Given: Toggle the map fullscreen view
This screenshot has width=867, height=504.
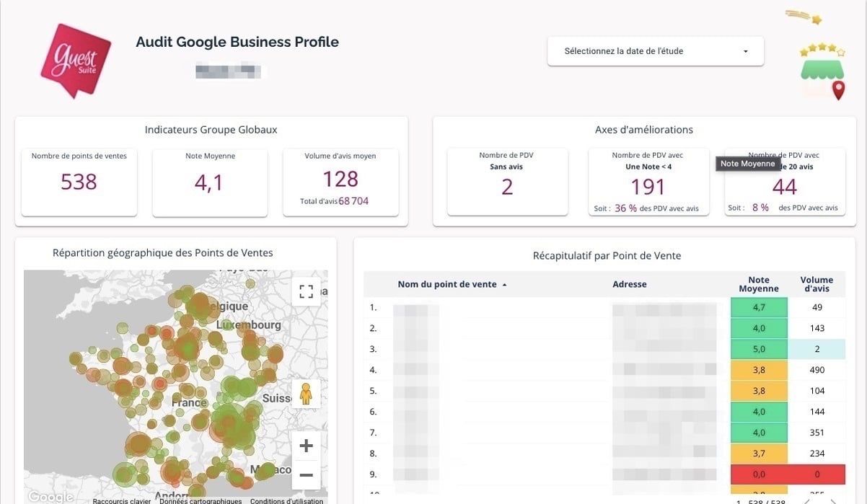Looking at the screenshot, I should click(306, 291).
